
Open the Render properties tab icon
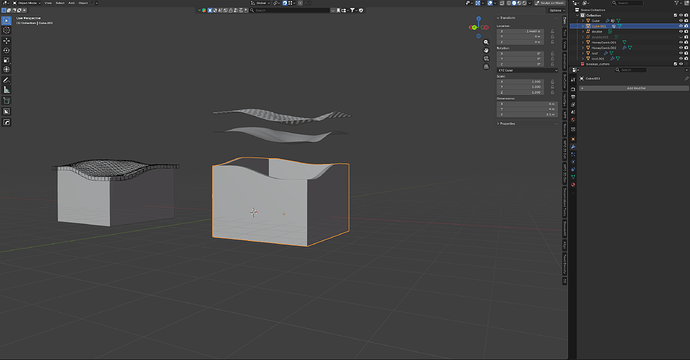pos(573,89)
